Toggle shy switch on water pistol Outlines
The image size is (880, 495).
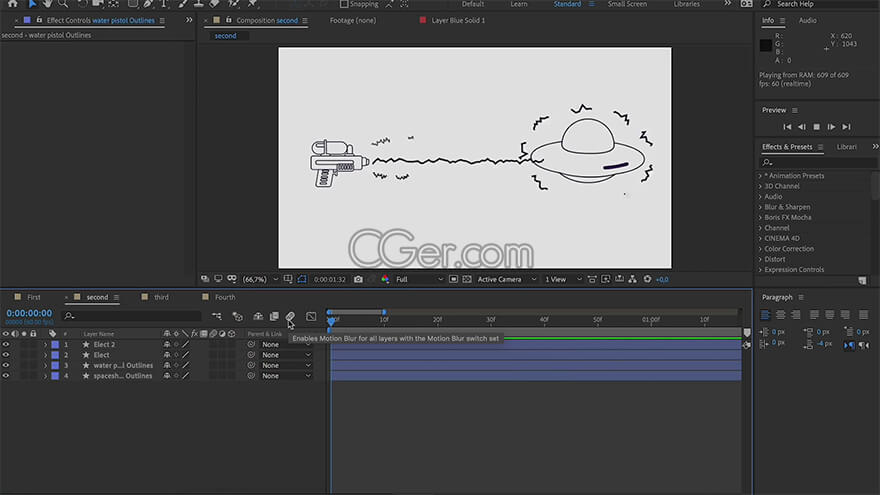tap(167, 365)
